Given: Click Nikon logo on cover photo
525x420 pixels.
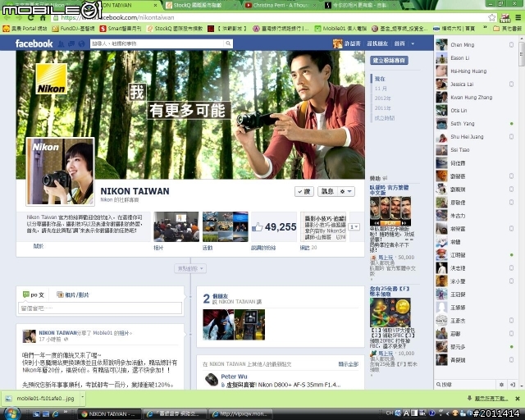Looking at the screenshot, I should 51,79.
